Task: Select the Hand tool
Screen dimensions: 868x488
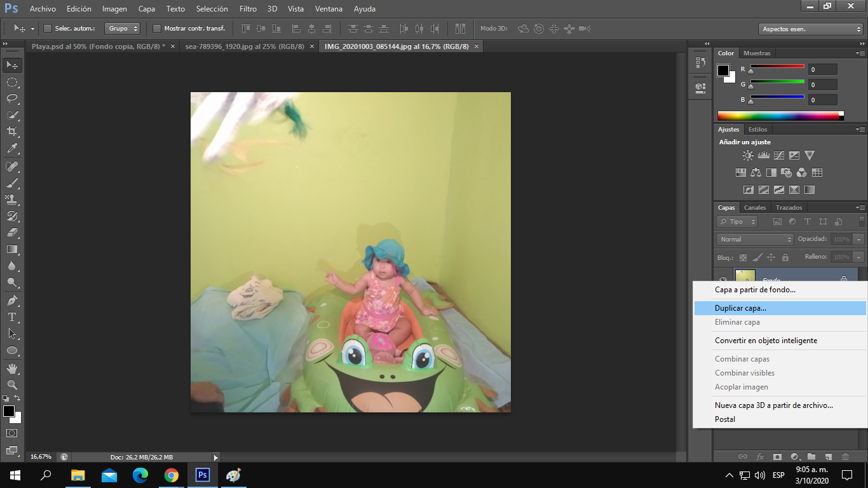Action: pyautogui.click(x=12, y=368)
